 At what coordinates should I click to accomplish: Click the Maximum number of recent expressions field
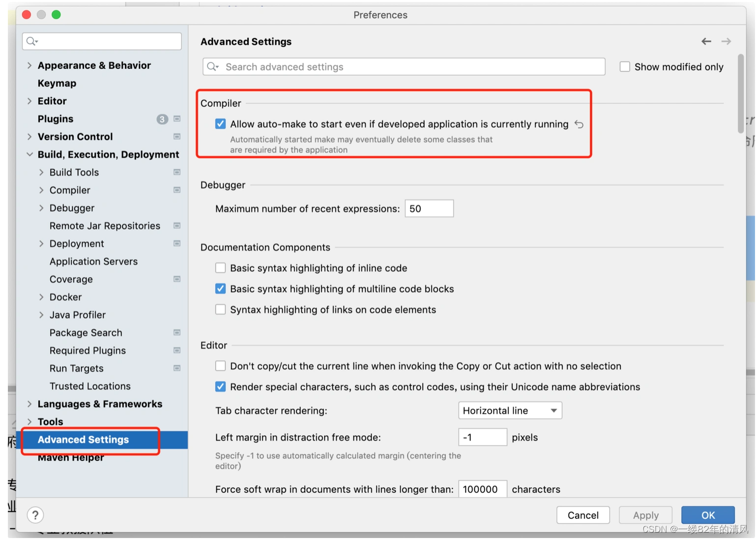429,209
